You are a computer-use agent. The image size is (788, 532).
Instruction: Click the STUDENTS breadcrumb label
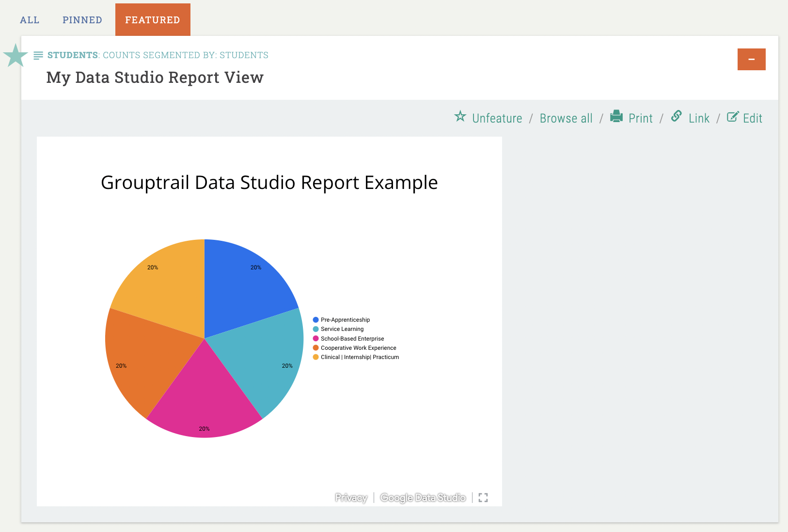[73, 55]
